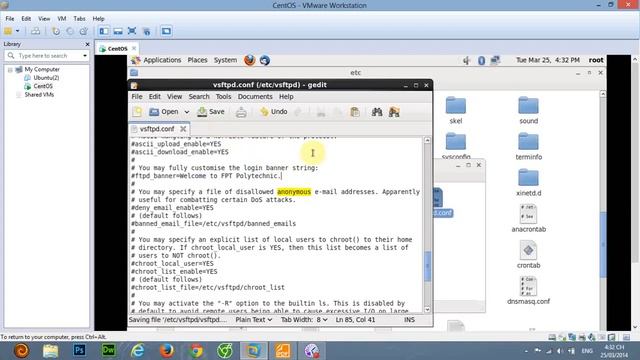Click the volume icon in CentOS panel
The width and height of the screenshot is (640, 360).
pyautogui.click(x=467, y=60)
